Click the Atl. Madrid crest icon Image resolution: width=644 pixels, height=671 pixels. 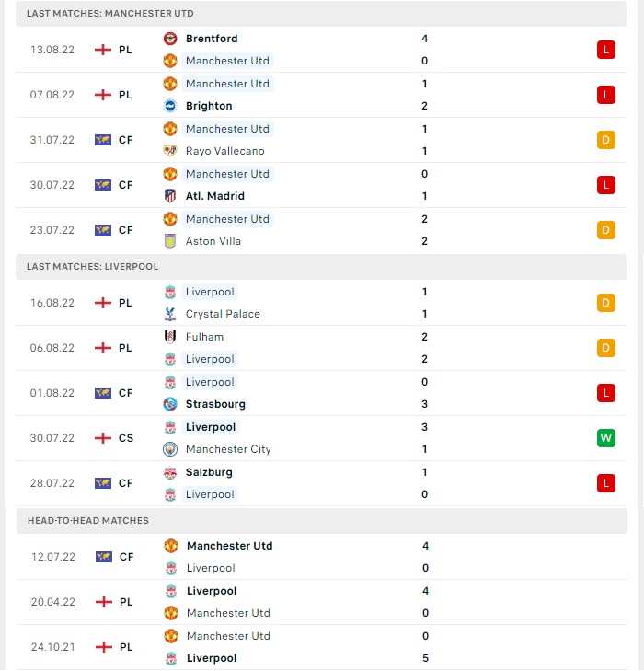(170, 196)
